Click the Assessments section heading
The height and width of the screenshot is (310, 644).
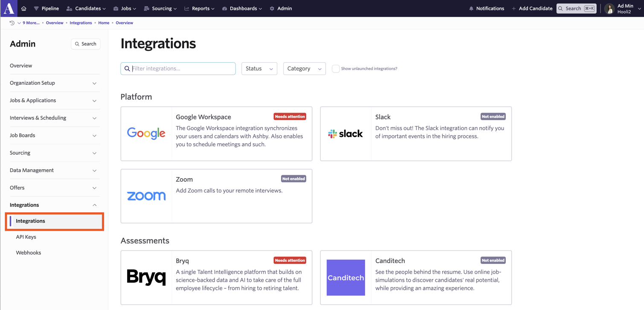pyautogui.click(x=145, y=240)
